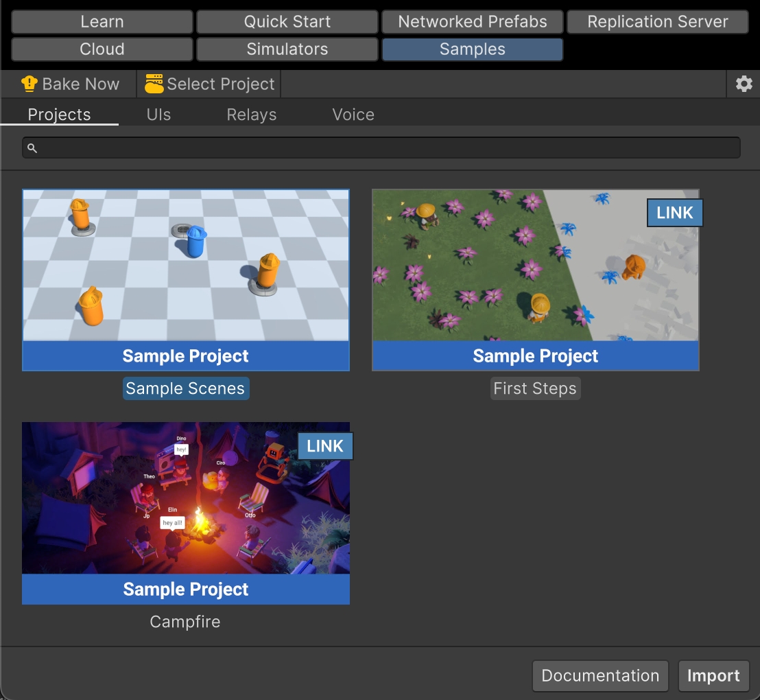Open the Replication Server section
Viewport: 760px width, 700px height.
[x=657, y=22]
